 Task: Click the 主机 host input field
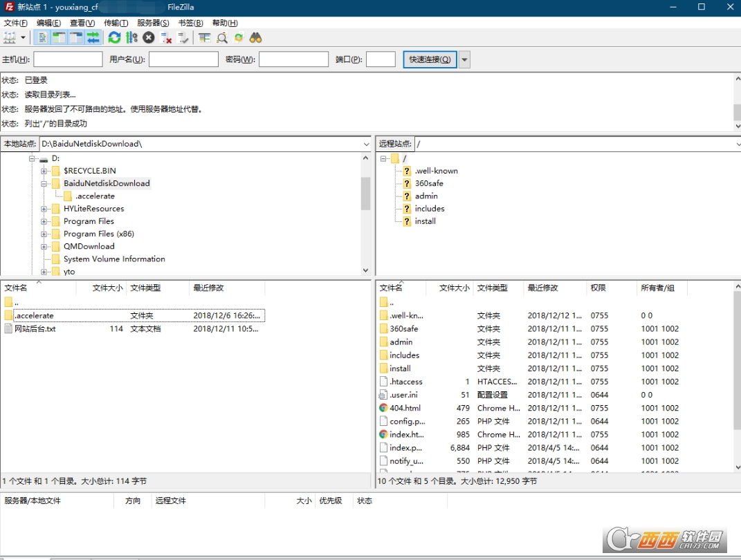click(68, 59)
